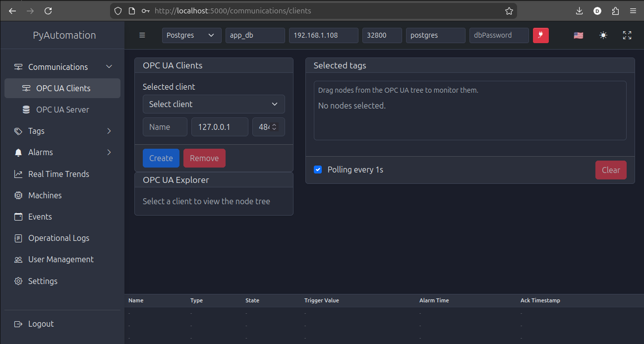Click the 32800 port field
This screenshot has width=644, height=344.
pyautogui.click(x=382, y=35)
